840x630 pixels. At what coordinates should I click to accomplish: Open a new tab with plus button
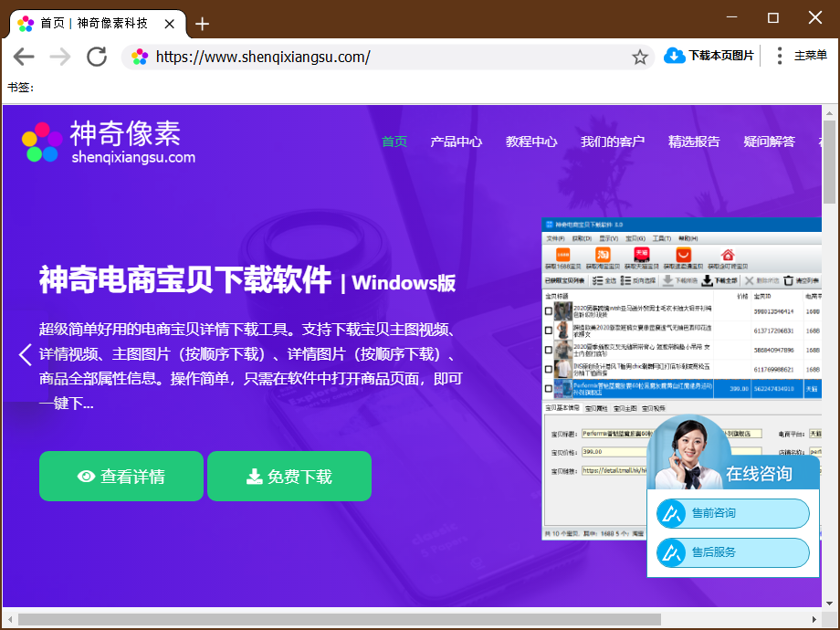(202, 24)
